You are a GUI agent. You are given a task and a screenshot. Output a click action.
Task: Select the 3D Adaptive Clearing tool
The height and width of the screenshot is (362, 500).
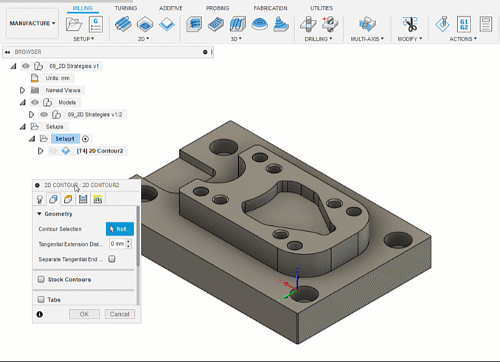[194, 25]
